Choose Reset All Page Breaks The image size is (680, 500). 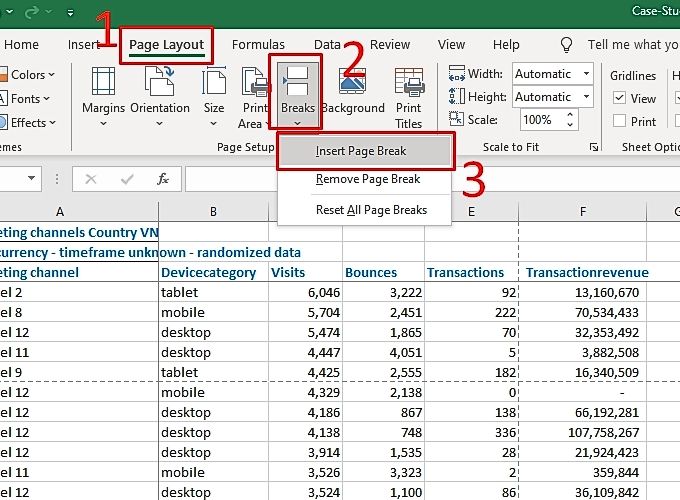[x=366, y=210]
